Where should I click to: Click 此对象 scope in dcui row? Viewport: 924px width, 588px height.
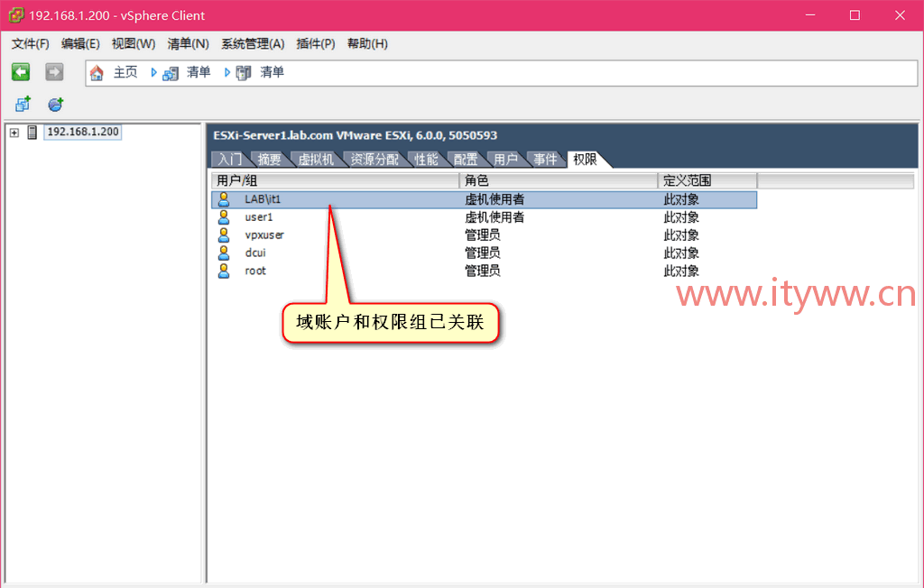(x=681, y=253)
